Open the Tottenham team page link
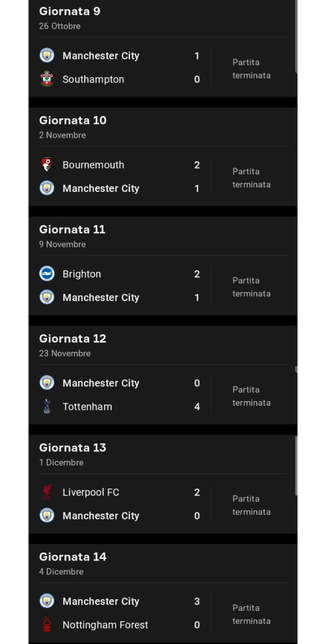 point(87,407)
